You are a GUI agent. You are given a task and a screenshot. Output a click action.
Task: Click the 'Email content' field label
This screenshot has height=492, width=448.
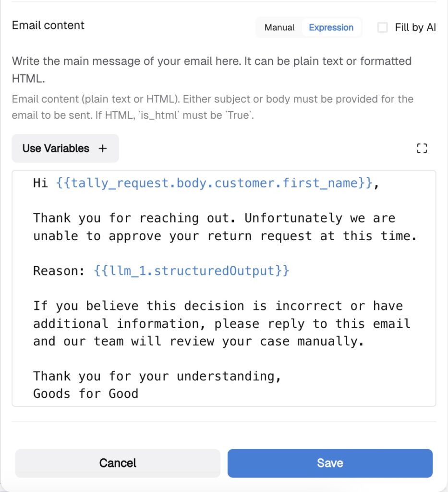[48, 25]
